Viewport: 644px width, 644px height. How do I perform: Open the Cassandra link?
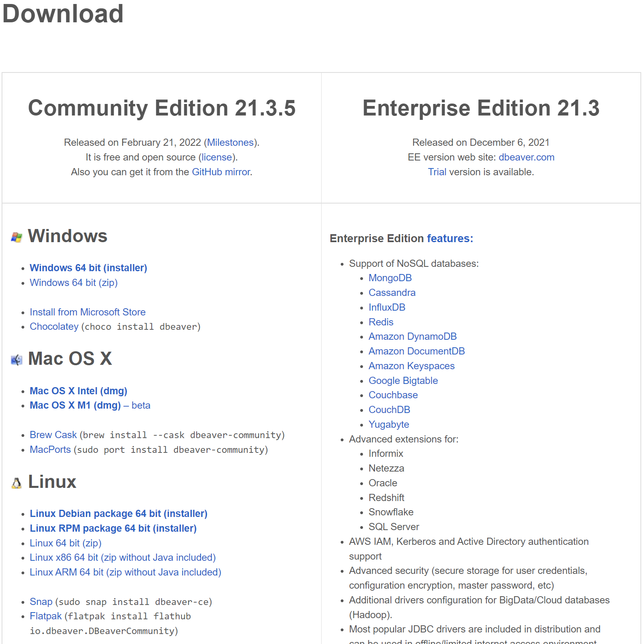click(x=392, y=293)
